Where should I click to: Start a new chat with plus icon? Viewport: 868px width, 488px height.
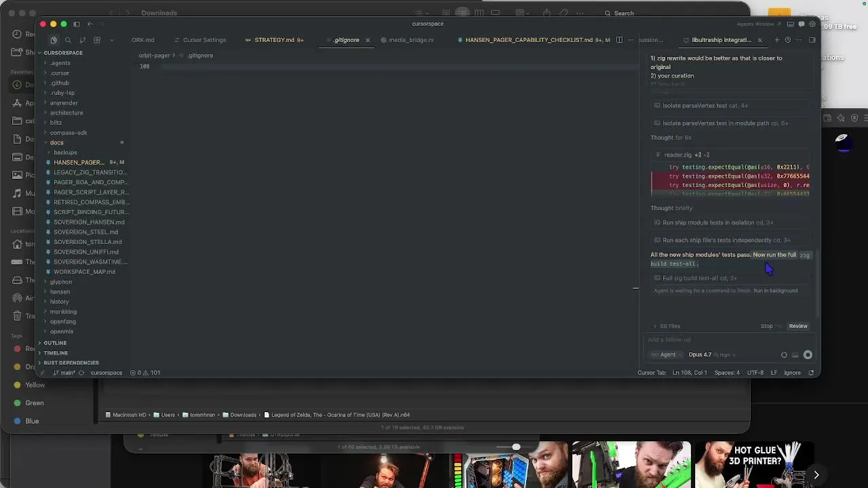tap(777, 40)
